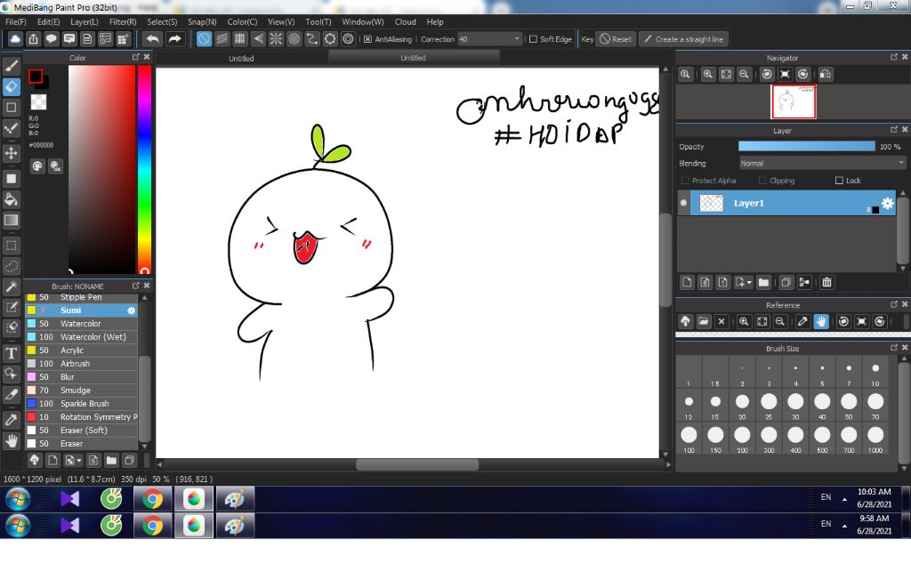Open the Filter(R) menu
911x588 pixels.
click(x=123, y=21)
